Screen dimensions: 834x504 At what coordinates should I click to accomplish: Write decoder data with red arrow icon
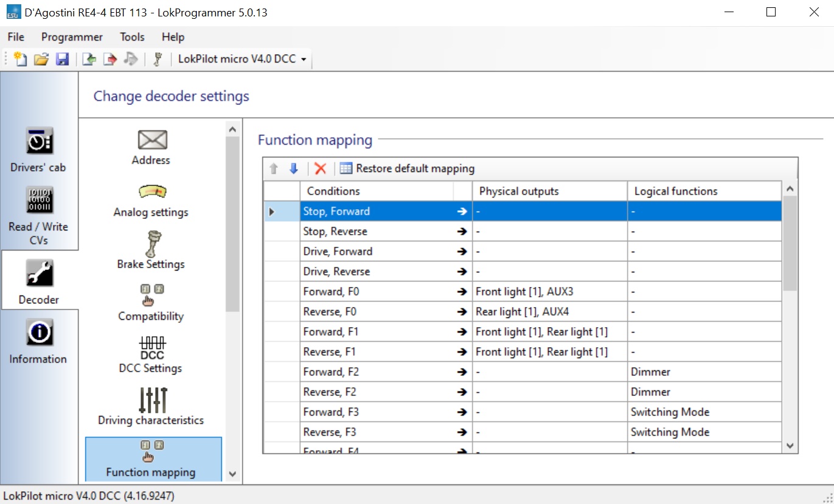tap(110, 59)
